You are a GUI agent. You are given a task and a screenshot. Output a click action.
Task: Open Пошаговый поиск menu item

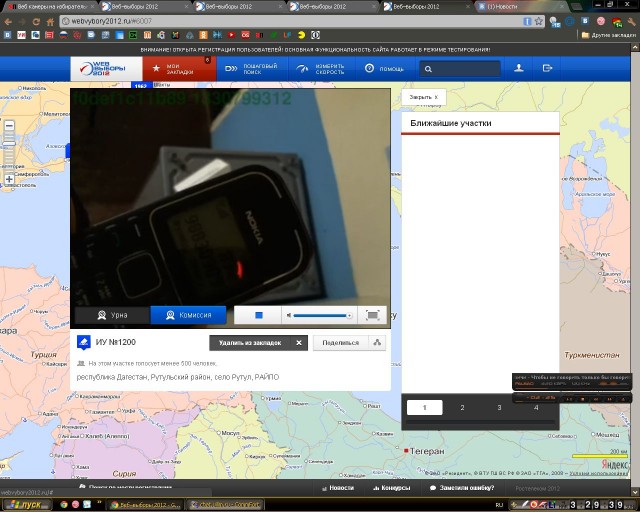(x=252, y=69)
